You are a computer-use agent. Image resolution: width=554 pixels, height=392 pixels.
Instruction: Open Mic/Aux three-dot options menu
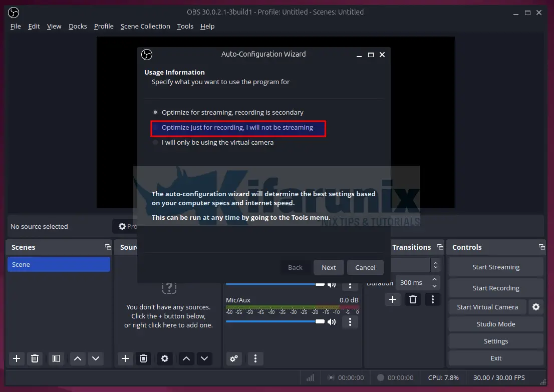350,322
